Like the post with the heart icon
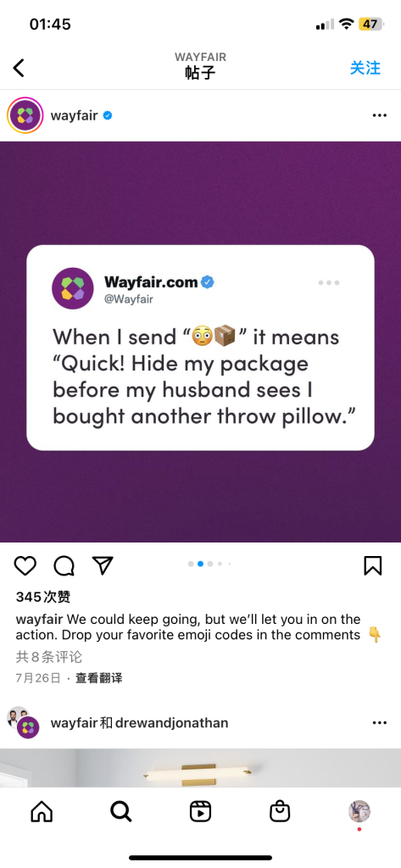Viewport: 401px width, 868px height. click(x=25, y=565)
